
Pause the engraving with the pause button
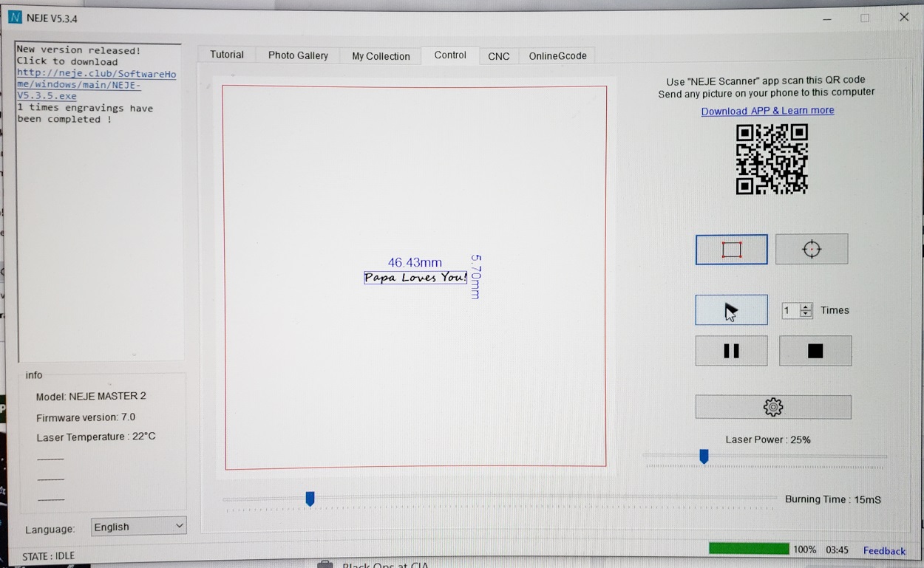click(x=731, y=351)
